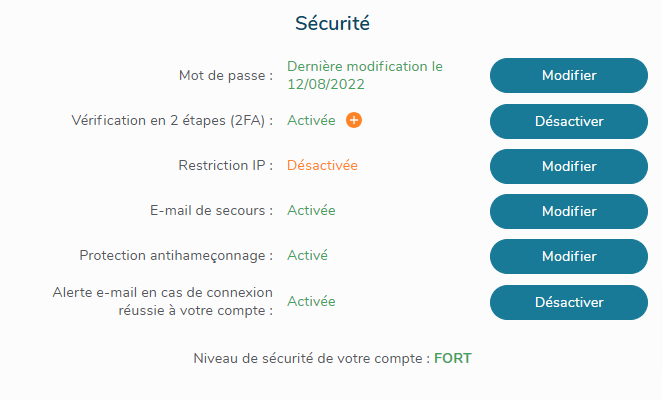Viewport: 662px width, 400px height.
Task: Click the FORT security level indicator
Action: (x=452, y=357)
